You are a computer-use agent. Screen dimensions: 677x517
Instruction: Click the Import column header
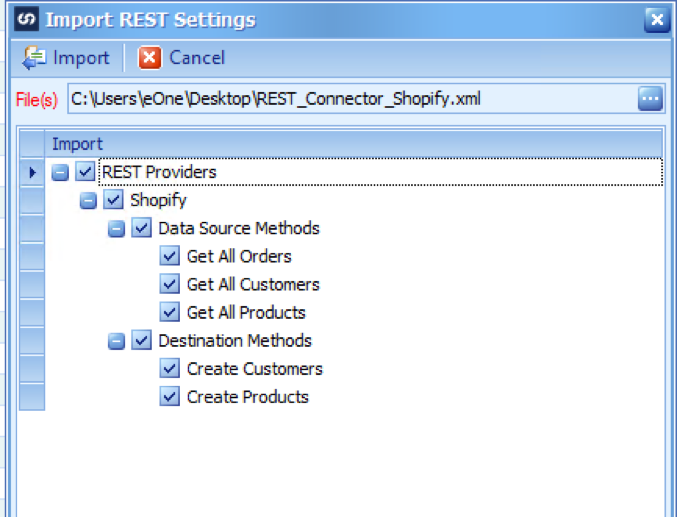pos(353,144)
